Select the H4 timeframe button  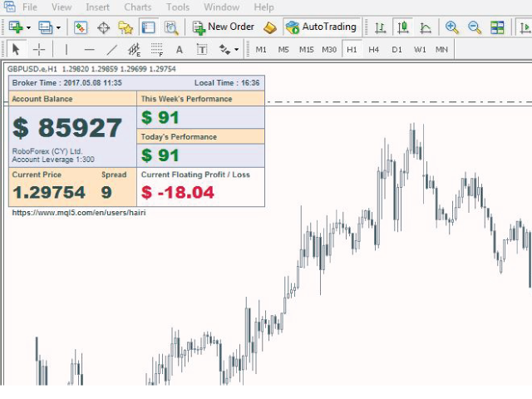pos(374,50)
